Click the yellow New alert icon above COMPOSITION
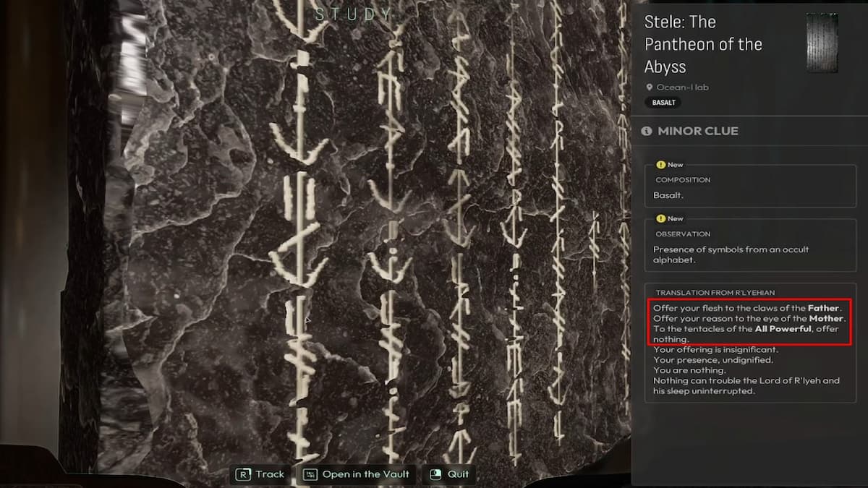The width and height of the screenshot is (868, 488). tap(663, 164)
